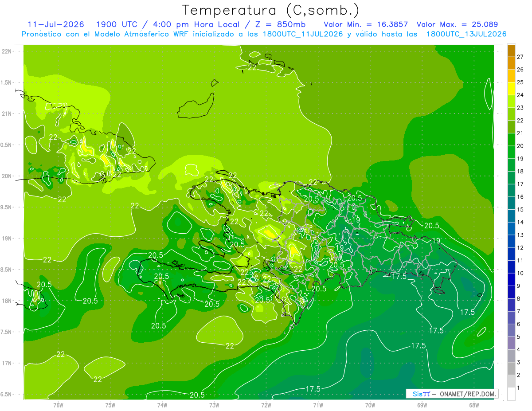Click the 69W longitude axis label
Image resolution: width=532 pixels, height=411 pixels.
point(422,405)
